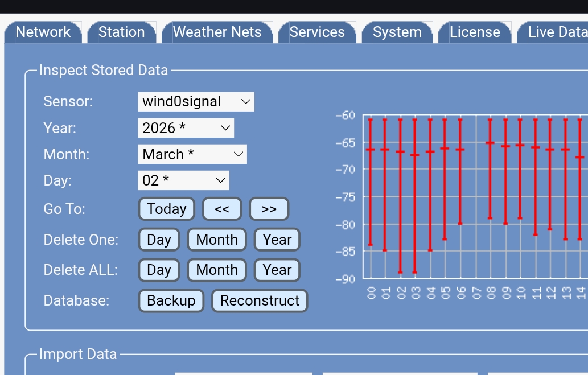Screen dimensions: 588x375
Task: Go to the next day using >>
Action: click(269, 209)
